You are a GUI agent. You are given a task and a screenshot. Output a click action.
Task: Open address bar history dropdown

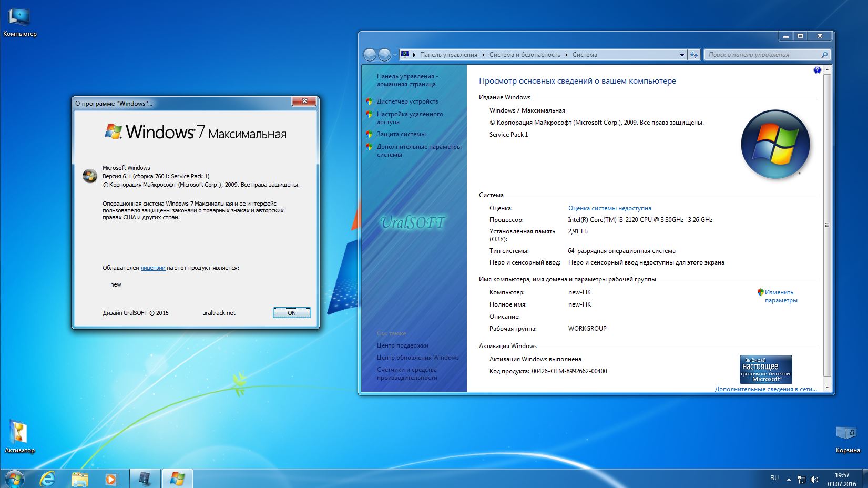point(682,55)
